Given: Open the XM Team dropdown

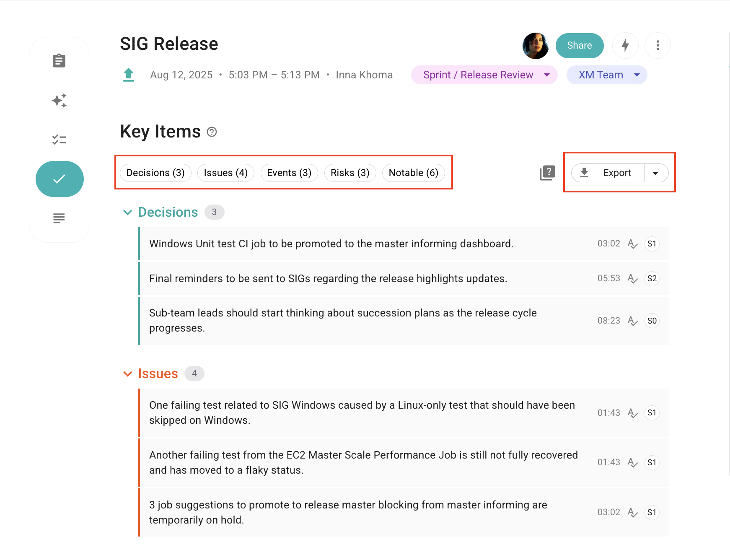Looking at the screenshot, I should coord(606,75).
